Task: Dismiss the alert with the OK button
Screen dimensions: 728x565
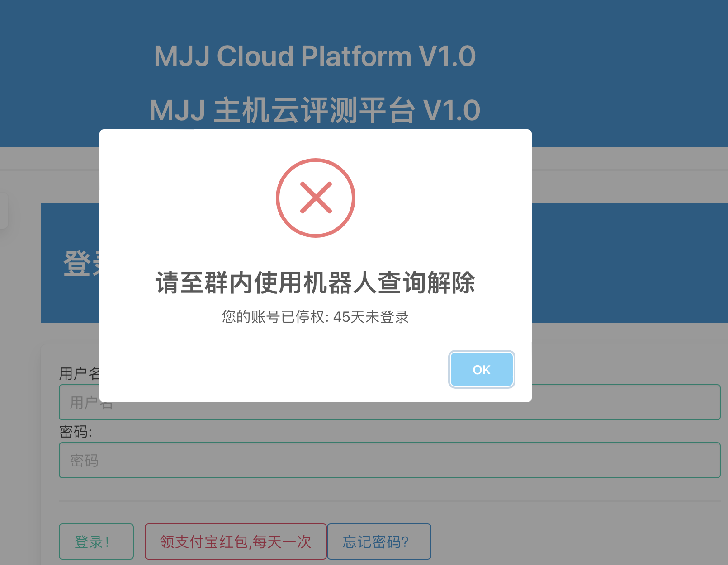Action: click(482, 369)
